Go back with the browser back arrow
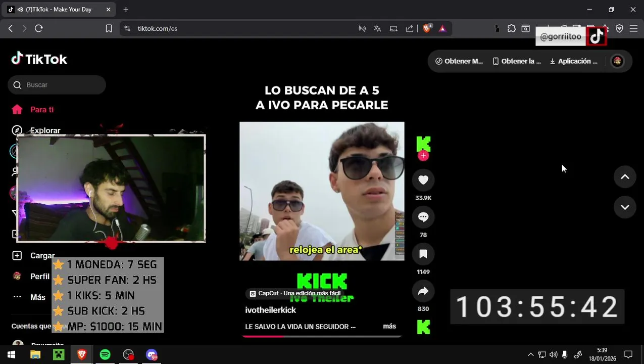 11,28
